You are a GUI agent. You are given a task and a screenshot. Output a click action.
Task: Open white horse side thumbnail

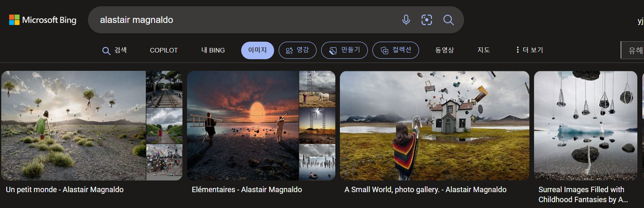click(x=317, y=89)
